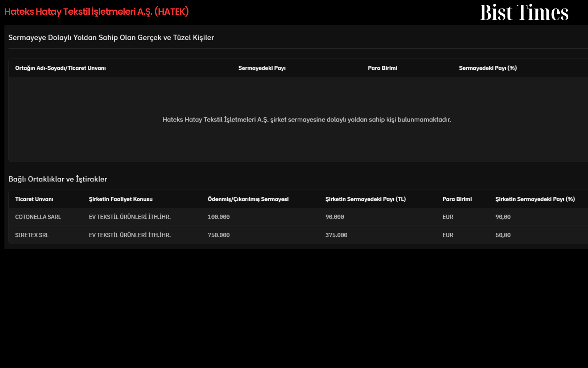Click the Hateks Hatay Tekstil (HATEK) title
The width and height of the screenshot is (588, 368).
click(97, 12)
